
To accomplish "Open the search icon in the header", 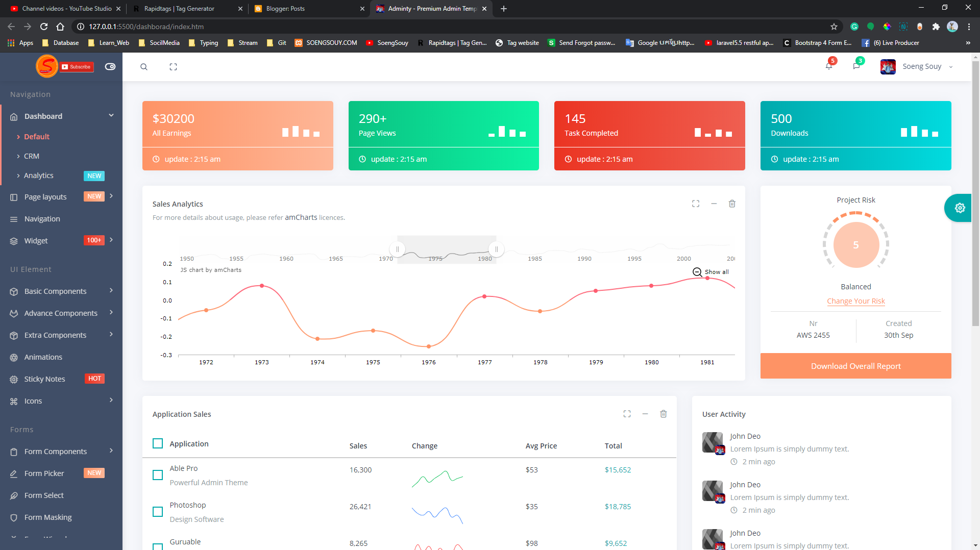I will pos(144,67).
